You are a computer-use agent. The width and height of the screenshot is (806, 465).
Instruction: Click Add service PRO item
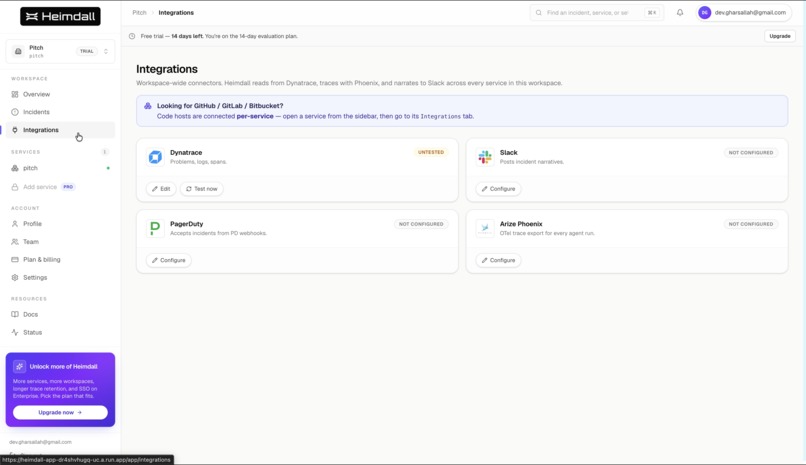[x=60, y=187]
